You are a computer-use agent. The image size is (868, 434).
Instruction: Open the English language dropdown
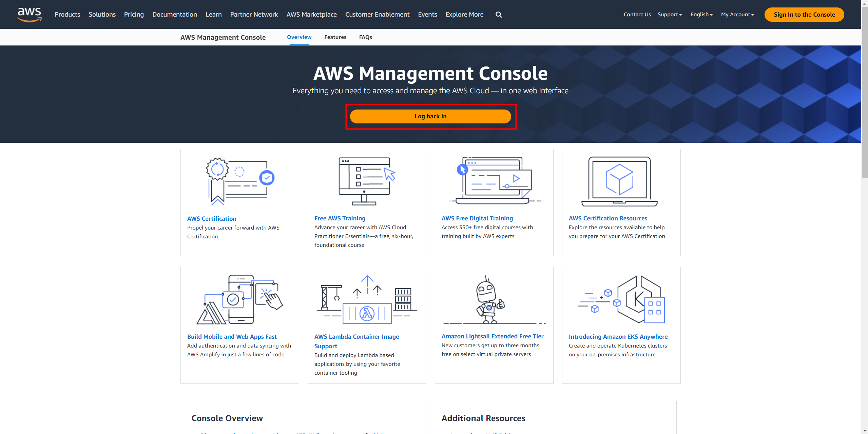pyautogui.click(x=701, y=15)
